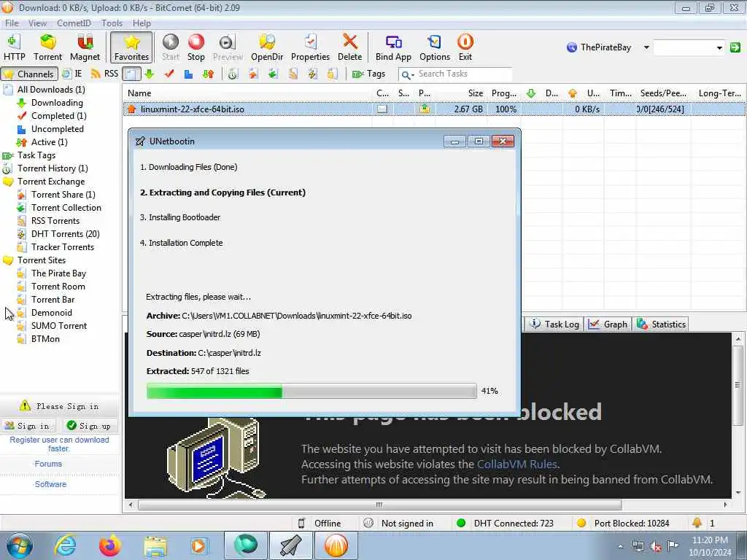Image resolution: width=747 pixels, height=560 pixels.
Task: Select the linuxmint-22-xfce-64bit.iso task row
Action: click(x=433, y=109)
